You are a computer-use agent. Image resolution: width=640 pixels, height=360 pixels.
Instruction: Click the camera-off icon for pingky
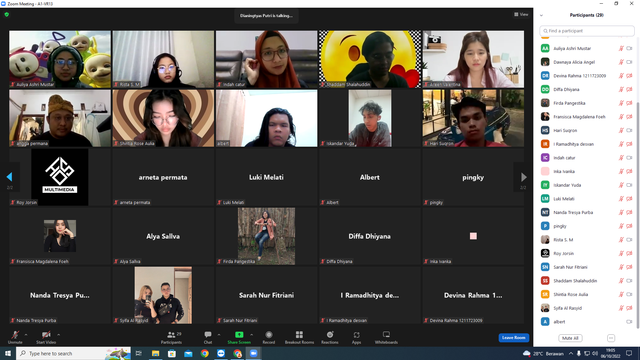pos(629,226)
